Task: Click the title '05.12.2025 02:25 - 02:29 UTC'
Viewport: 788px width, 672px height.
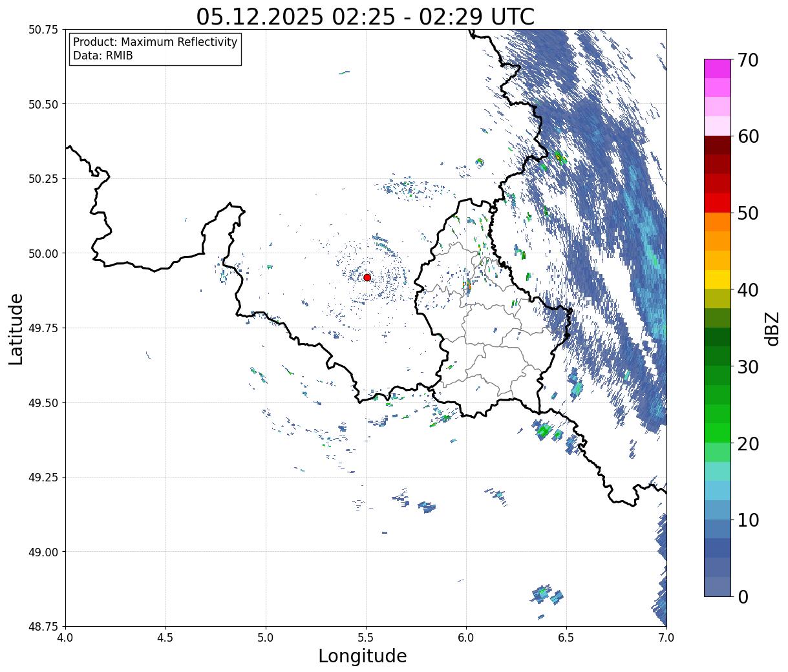Action: point(365,16)
